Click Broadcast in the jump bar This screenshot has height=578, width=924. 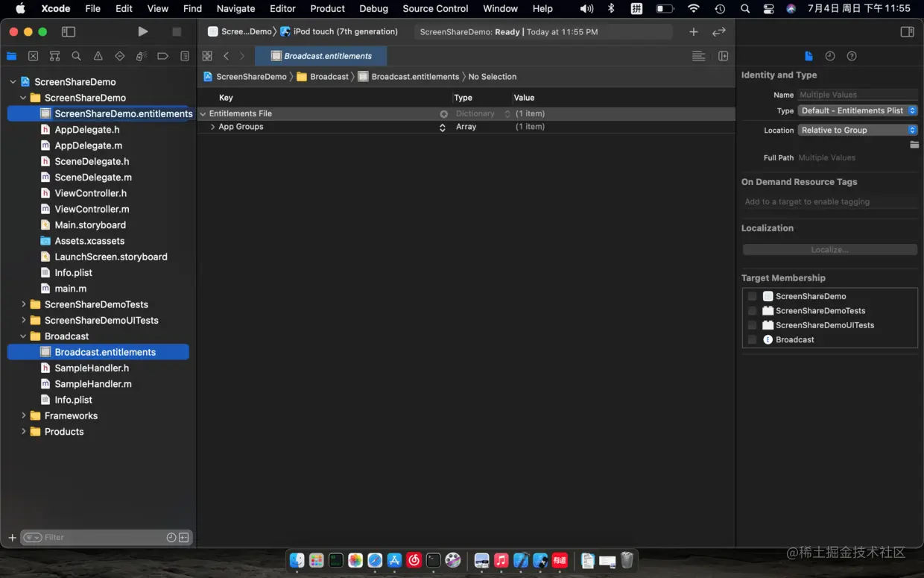[x=323, y=77]
